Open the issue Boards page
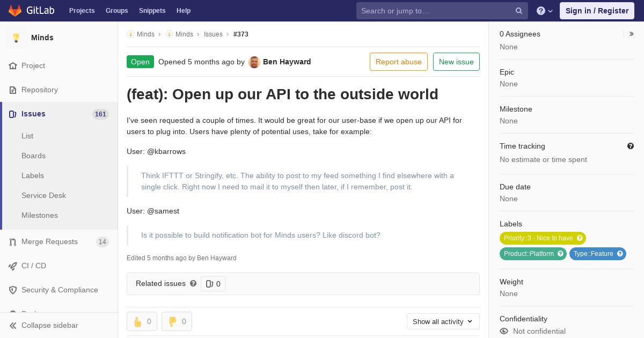The width and height of the screenshot is (644, 338). (33, 156)
